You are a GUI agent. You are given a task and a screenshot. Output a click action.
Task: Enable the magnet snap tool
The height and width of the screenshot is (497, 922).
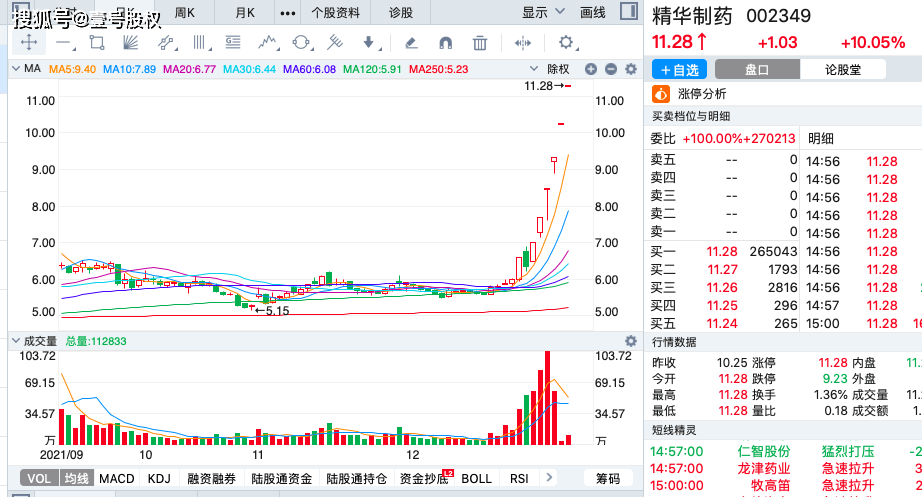[445, 43]
